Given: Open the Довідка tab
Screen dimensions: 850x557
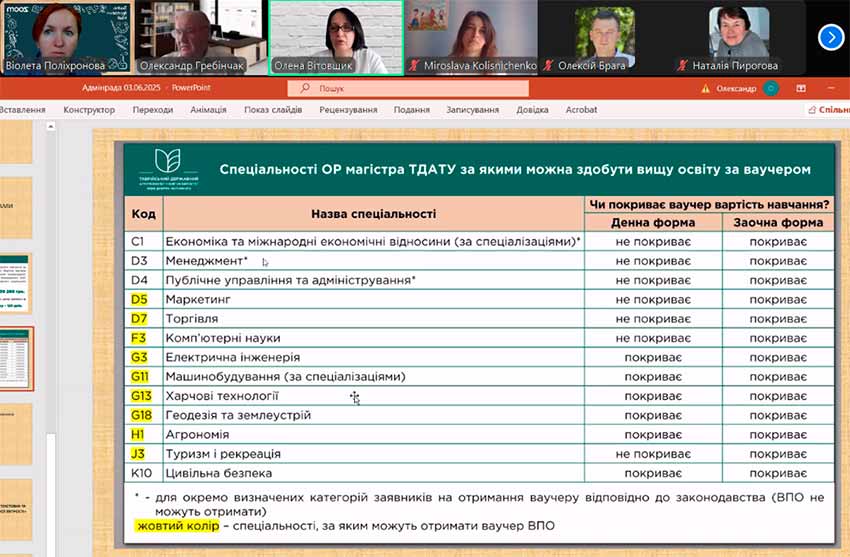Looking at the screenshot, I should [532, 110].
